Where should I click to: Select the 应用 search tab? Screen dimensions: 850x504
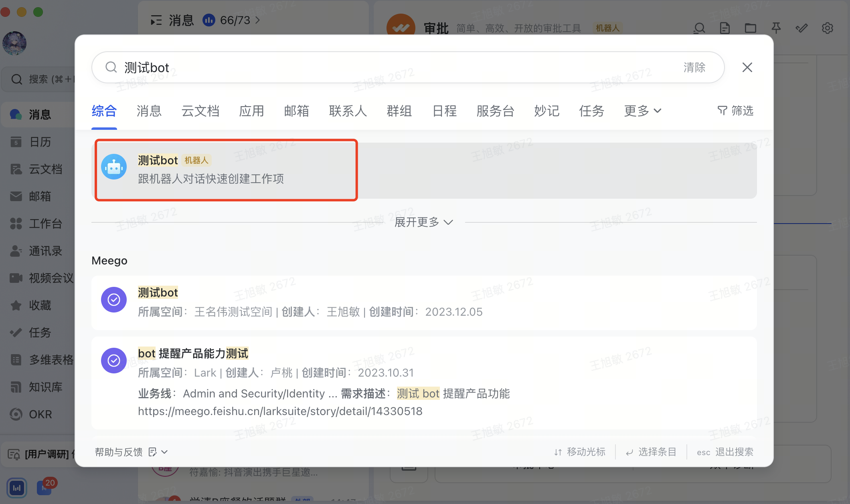pos(251,111)
